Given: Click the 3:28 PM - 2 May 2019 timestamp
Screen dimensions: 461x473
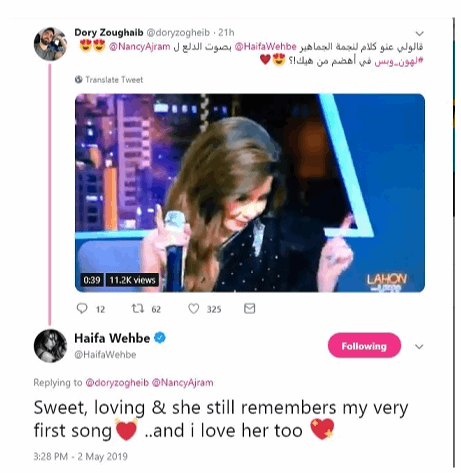Looking at the screenshot, I should pos(80,456).
